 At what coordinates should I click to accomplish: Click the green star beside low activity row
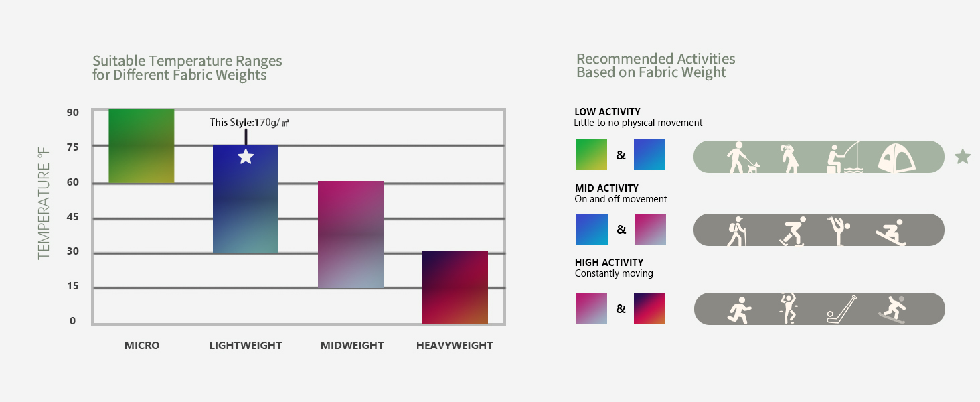coord(962,157)
